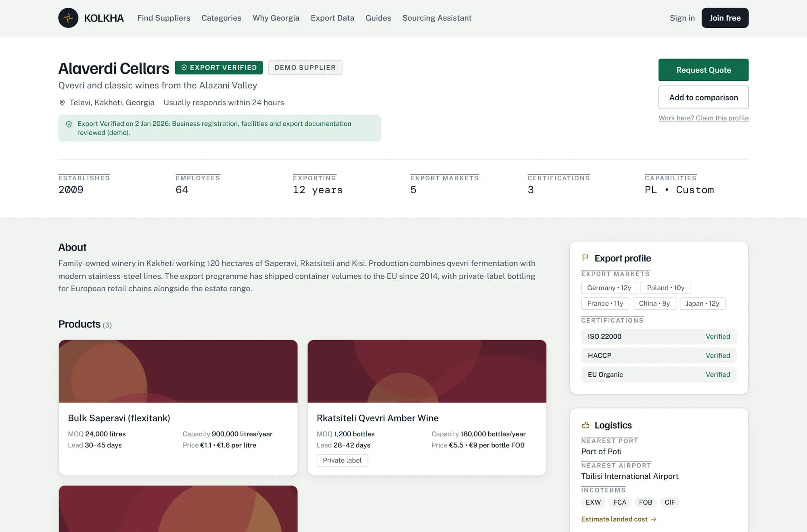
Task: Open the Categories navigation item
Action: pyautogui.click(x=221, y=18)
